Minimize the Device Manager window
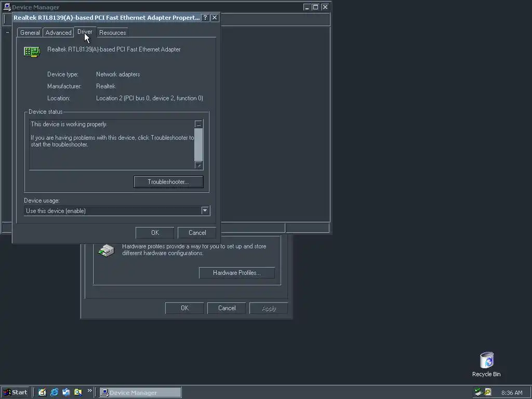Viewport: 532px width, 399px height. [307, 7]
